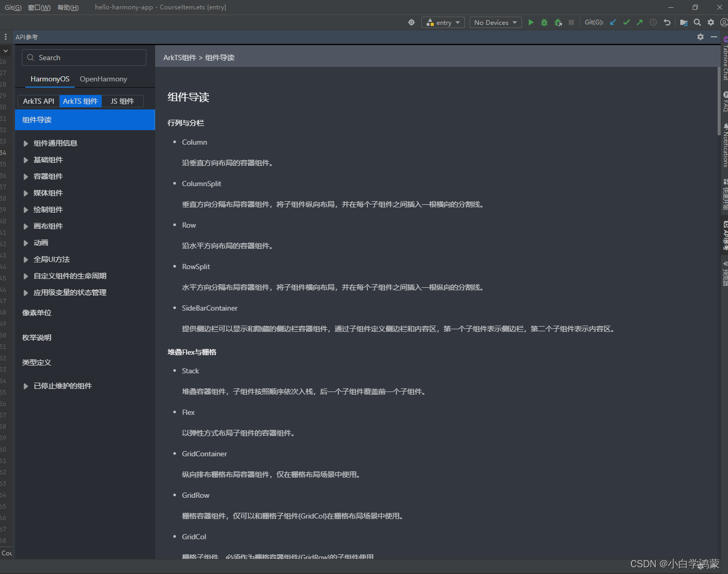Click the target locate icon left of entry
Image resolution: width=728 pixels, height=574 pixels.
click(x=411, y=22)
